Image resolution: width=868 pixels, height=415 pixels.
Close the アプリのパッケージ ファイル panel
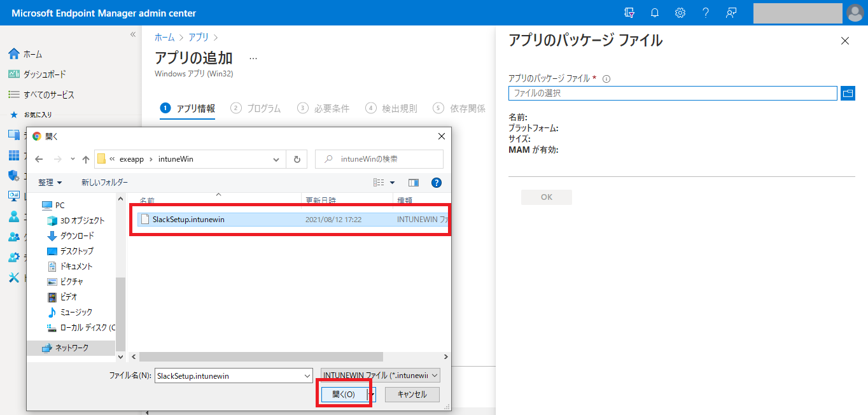[845, 41]
